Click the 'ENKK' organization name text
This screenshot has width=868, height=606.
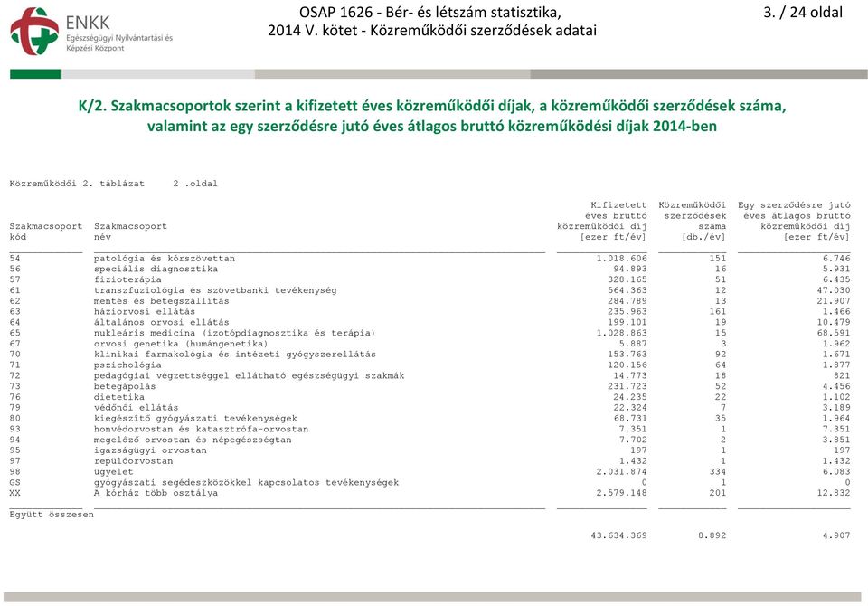point(88,23)
